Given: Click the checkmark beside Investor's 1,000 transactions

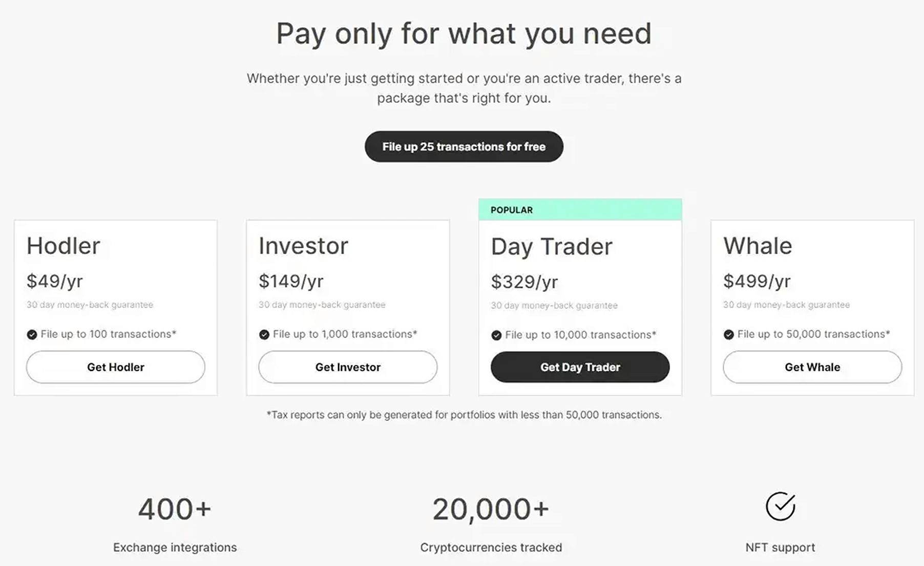Looking at the screenshot, I should 264,334.
